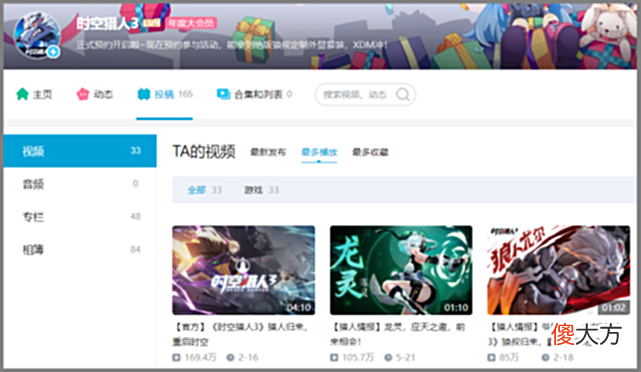Open title 【官方】《时空猎人3》猎人归来
641x372 pixels.
[241, 334]
